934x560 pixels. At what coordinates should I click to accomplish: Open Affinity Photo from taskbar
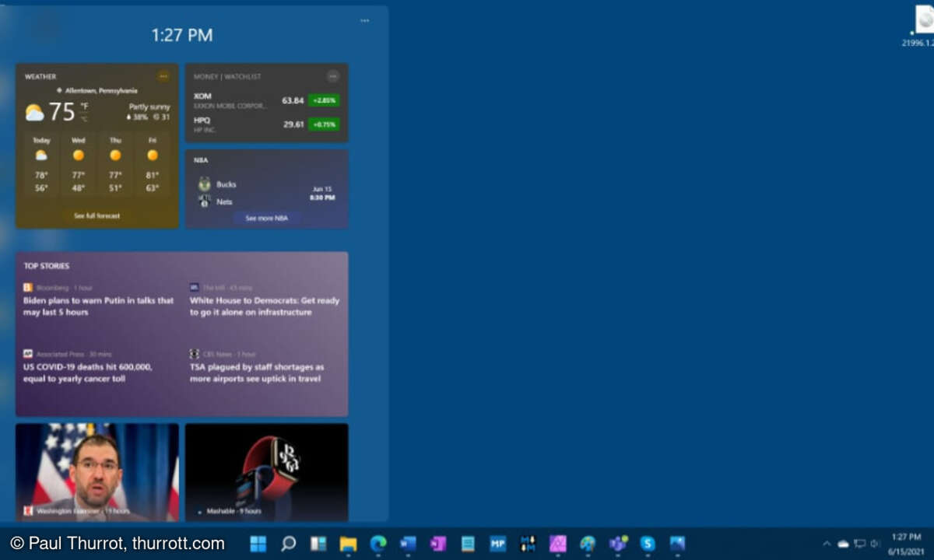[558, 544]
